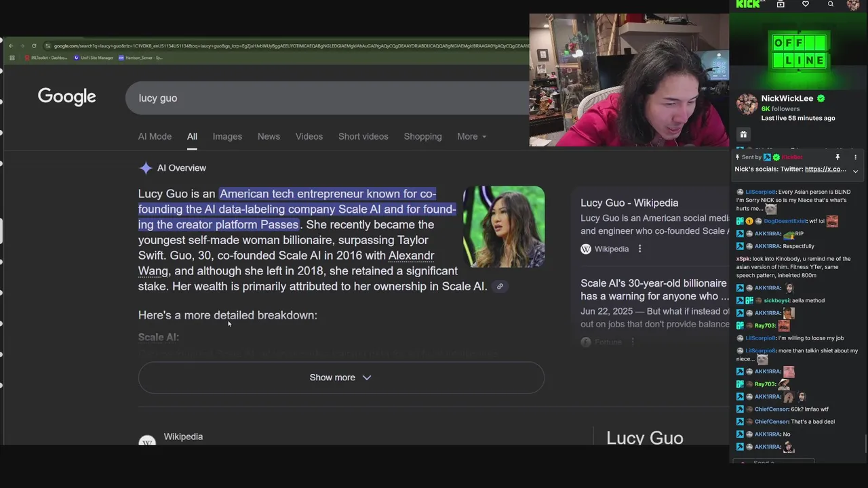Open the IRLToolkit Dashboard bookmark
Viewport: 868px width, 488px height.
point(46,58)
